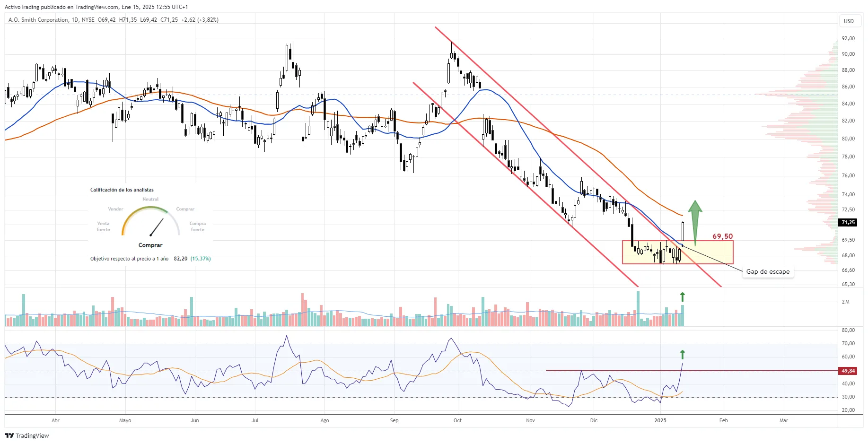
Task: Click the price target 82,20 text
Action: 181,259
